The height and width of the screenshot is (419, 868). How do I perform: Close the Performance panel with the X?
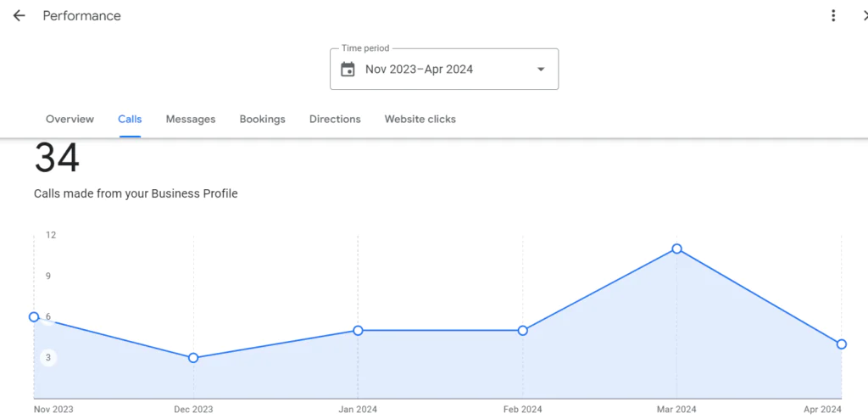pyautogui.click(x=863, y=16)
